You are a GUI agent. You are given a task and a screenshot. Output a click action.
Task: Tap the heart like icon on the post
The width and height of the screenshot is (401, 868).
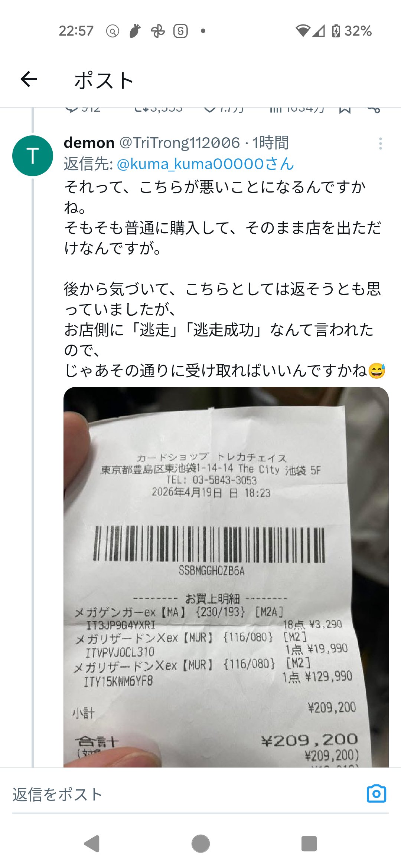[210, 109]
